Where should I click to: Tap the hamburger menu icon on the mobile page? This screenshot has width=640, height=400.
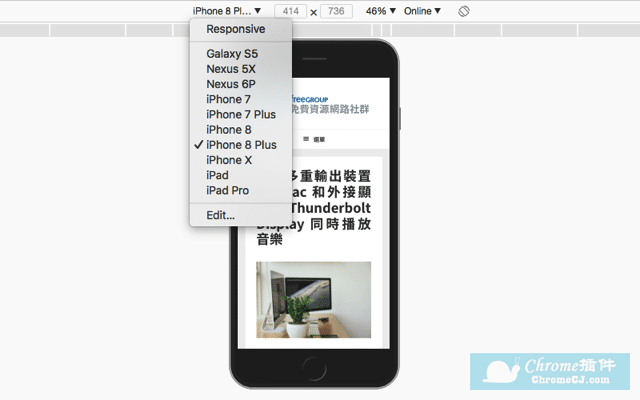pyautogui.click(x=306, y=139)
